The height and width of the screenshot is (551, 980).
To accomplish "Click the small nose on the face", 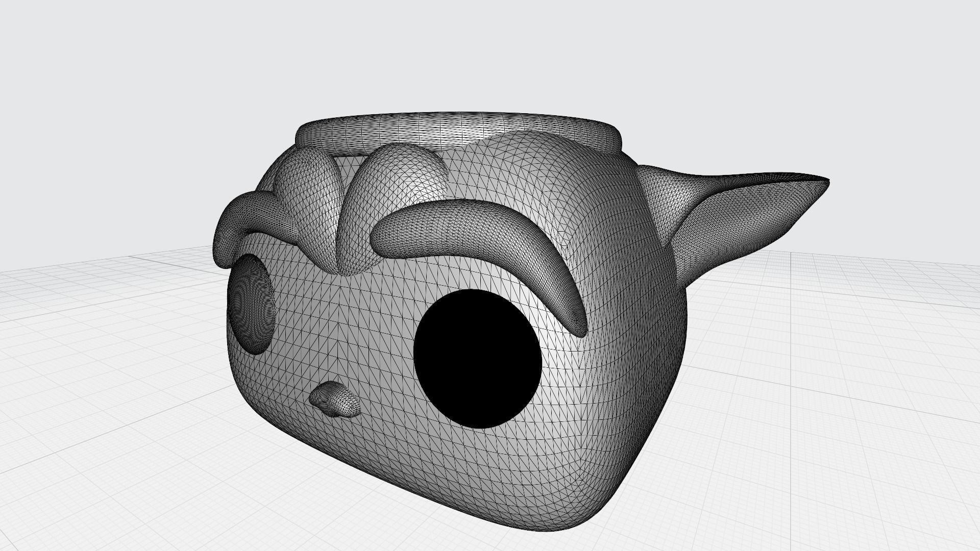I will point(336,400).
